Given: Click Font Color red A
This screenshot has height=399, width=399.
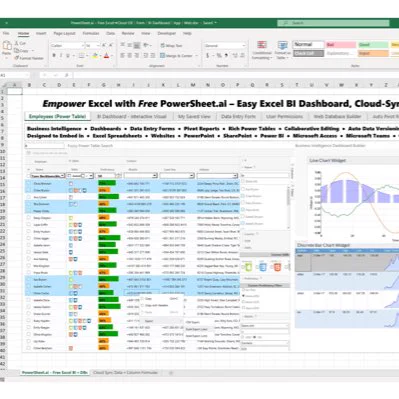Looking at the screenshot, I should point(106,56).
